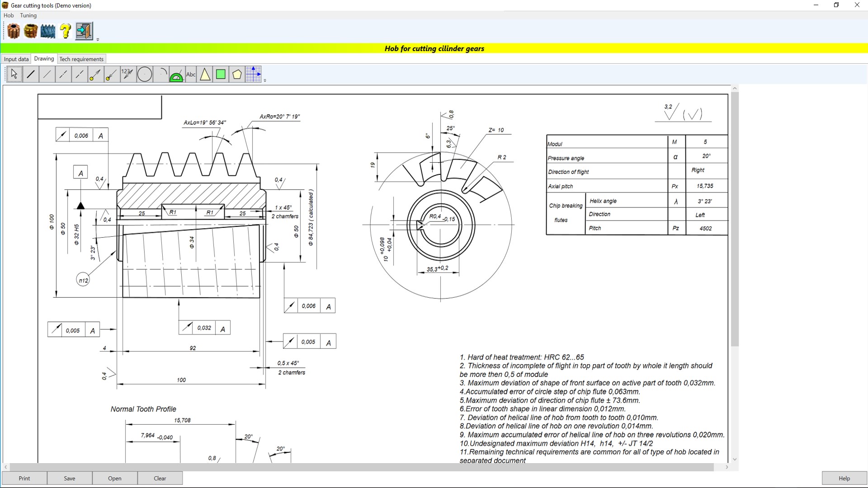
Task: Select the green rectangle shape tool
Action: (x=221, y=74)
